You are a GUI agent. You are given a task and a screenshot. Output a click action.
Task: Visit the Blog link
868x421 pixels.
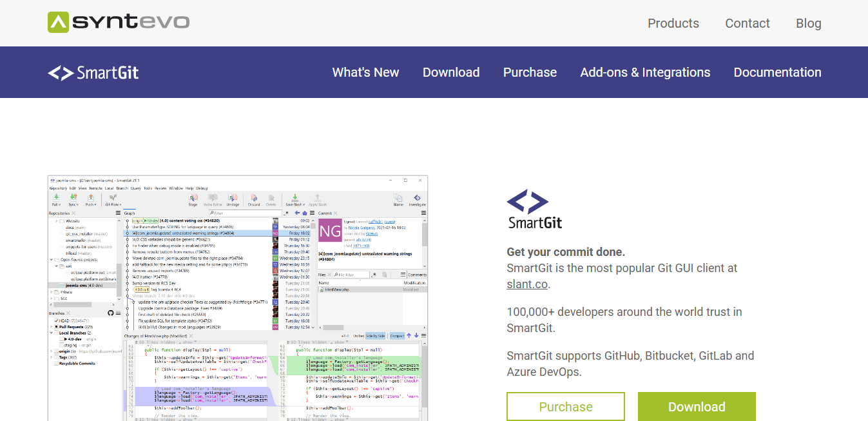(809, 23)
